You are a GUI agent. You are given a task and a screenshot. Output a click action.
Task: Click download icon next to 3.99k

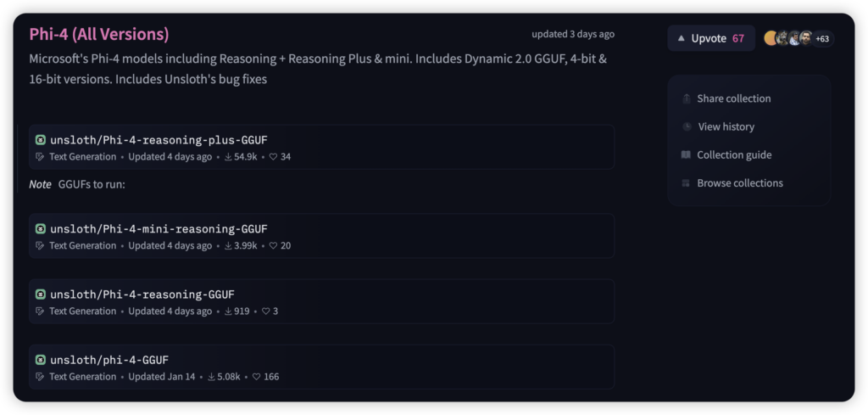(228, 245)
